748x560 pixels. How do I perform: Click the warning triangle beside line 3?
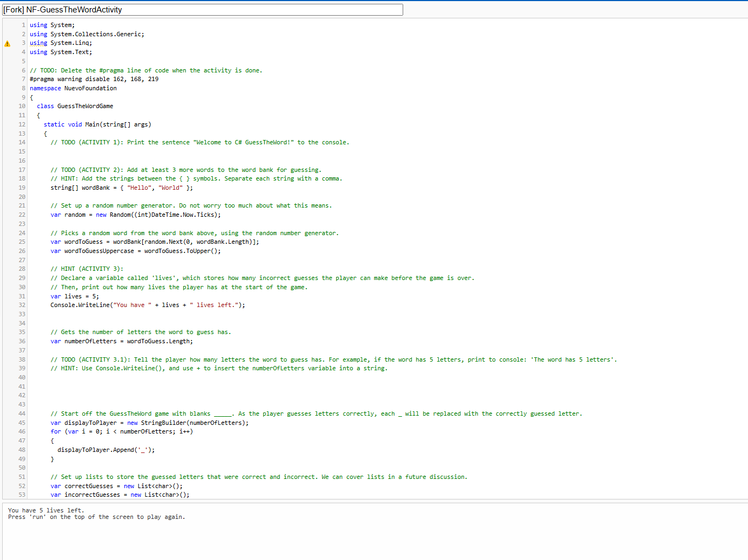click(7, 43)
